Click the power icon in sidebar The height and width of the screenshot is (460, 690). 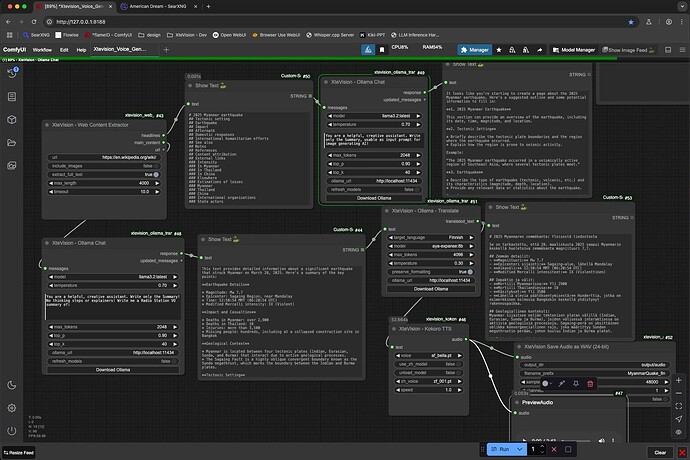[12, 431]
